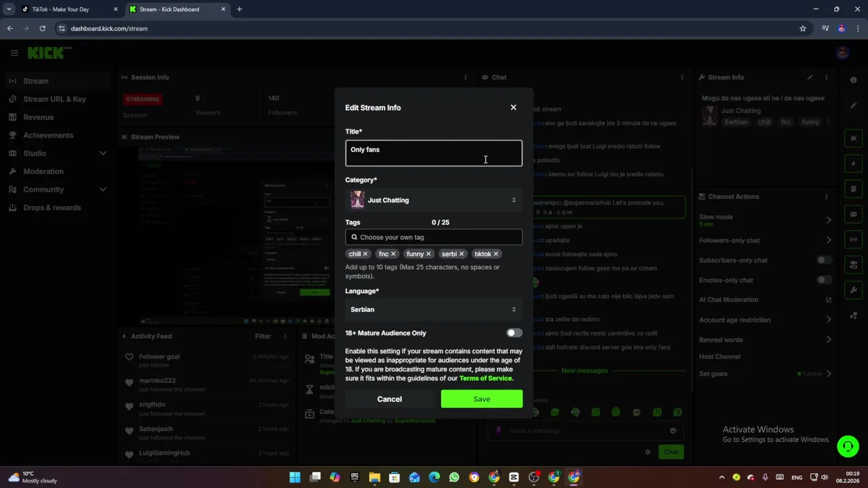Click the info icon in right rail

coord(854,80)
